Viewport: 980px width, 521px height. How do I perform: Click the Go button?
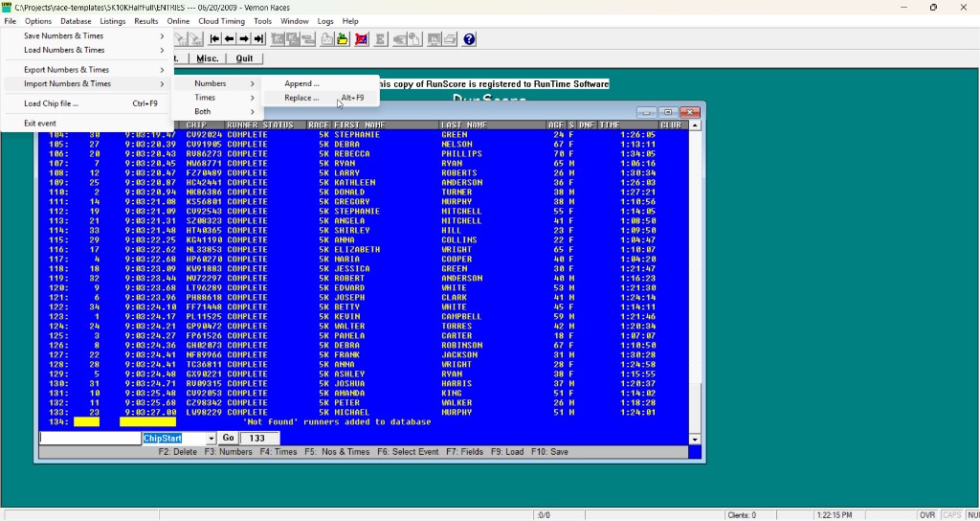228,439
